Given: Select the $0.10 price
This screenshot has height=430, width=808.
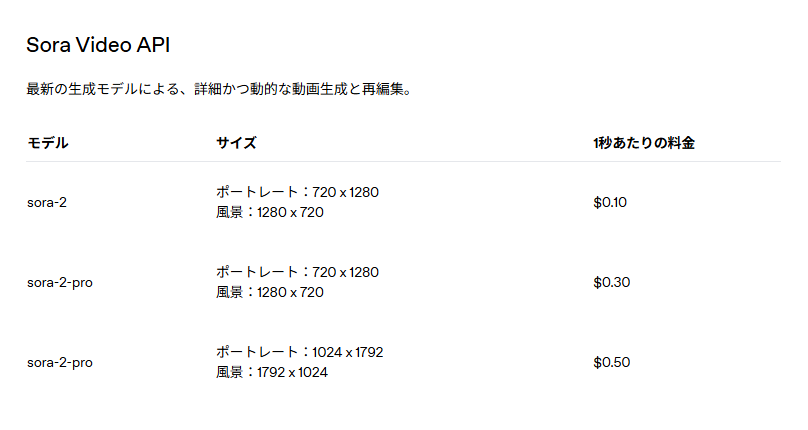Looking at the screenshot, I should [x=610, y=202].
